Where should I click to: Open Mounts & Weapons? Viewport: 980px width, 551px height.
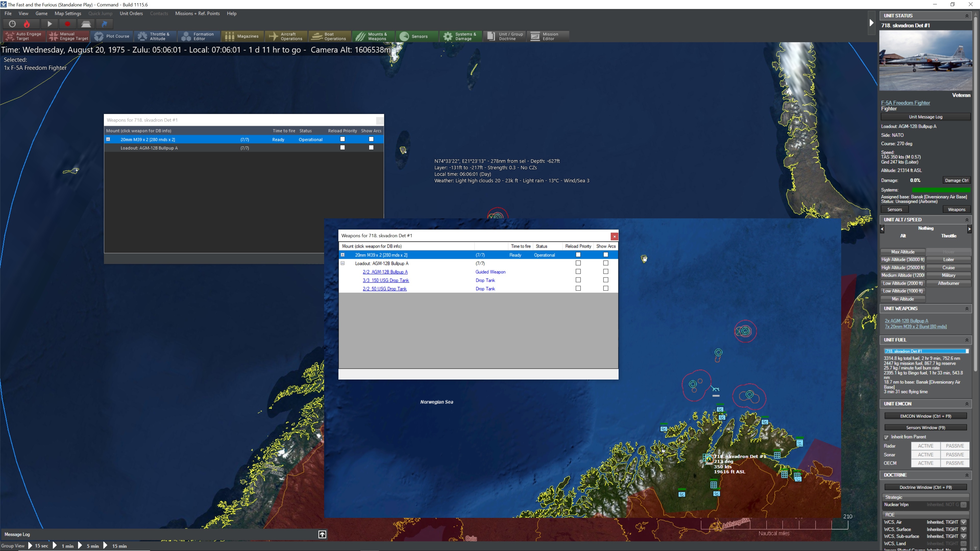pos(374,36)
